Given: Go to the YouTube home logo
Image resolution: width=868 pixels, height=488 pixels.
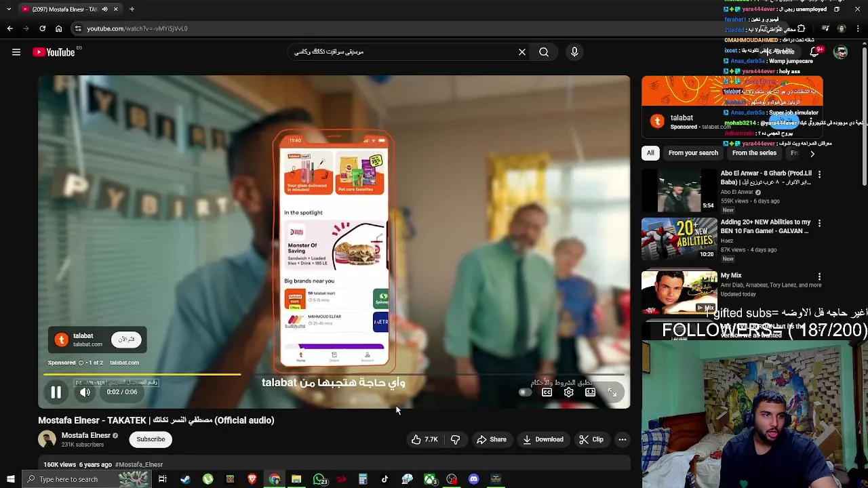Looking at the screenshot, I should (54, 52).
